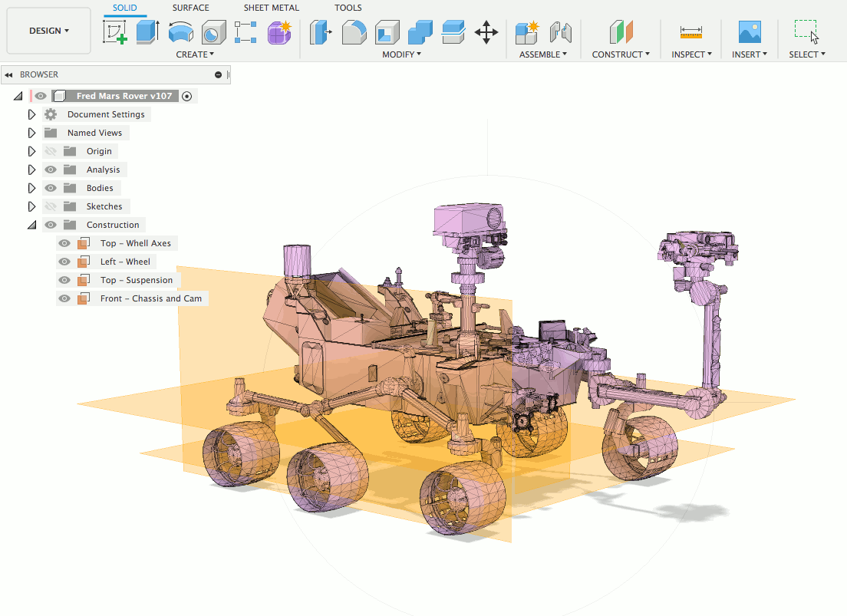This screenshot has width=847, height=616.
Task: Open the Measure tool under Inspect
Action: 691,32
